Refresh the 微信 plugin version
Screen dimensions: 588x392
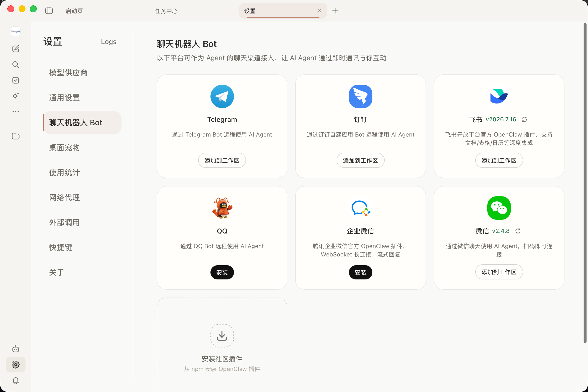[518, 231]
